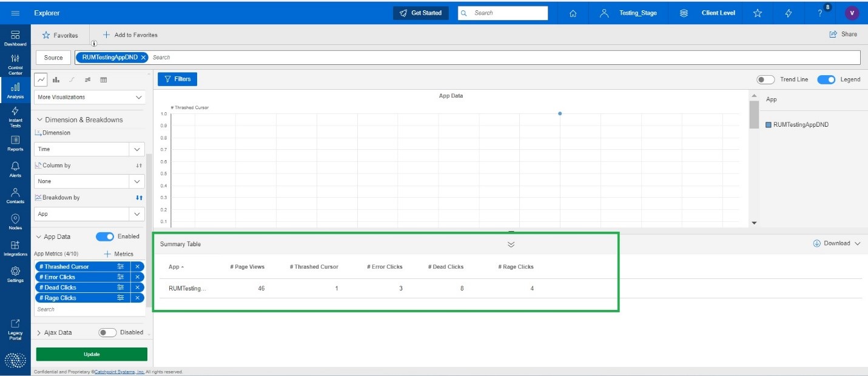Open Settings gear in the sidebar
The width and height of the screenshot is (868, 376).
click(15, 274)
